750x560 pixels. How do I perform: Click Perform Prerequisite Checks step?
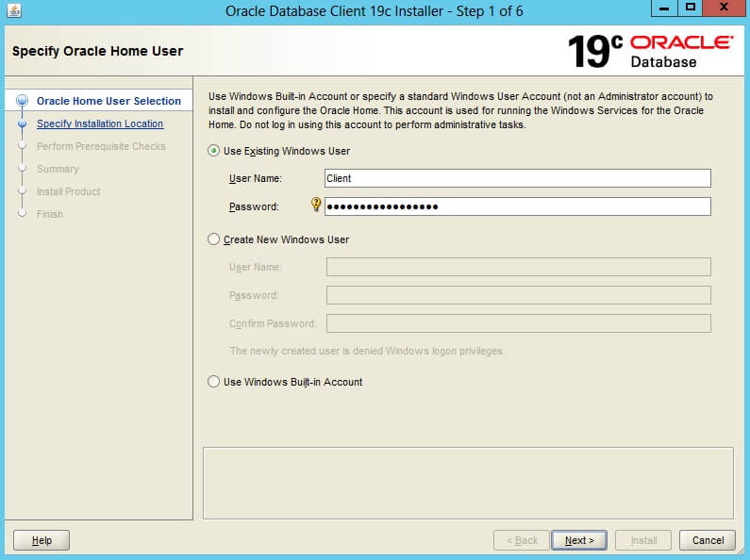click(101, 146)
